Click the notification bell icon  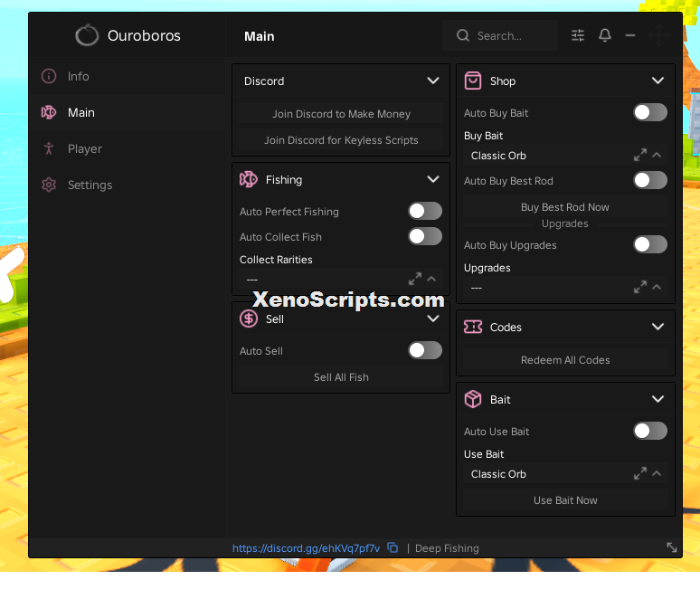604,35
